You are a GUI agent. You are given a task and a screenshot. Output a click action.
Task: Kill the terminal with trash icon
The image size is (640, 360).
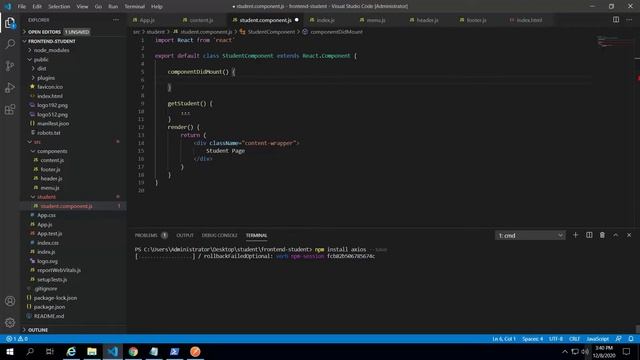click(602, 235)
